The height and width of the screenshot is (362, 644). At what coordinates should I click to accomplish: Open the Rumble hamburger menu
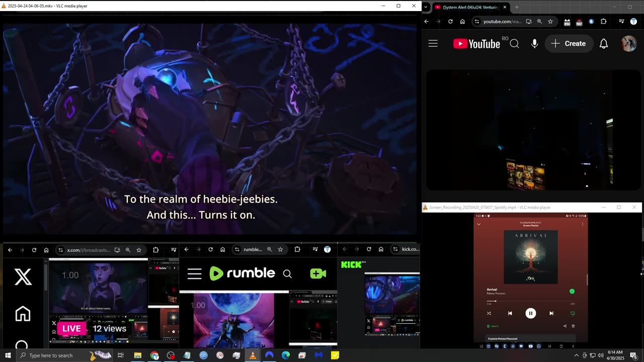click(195, 274)
